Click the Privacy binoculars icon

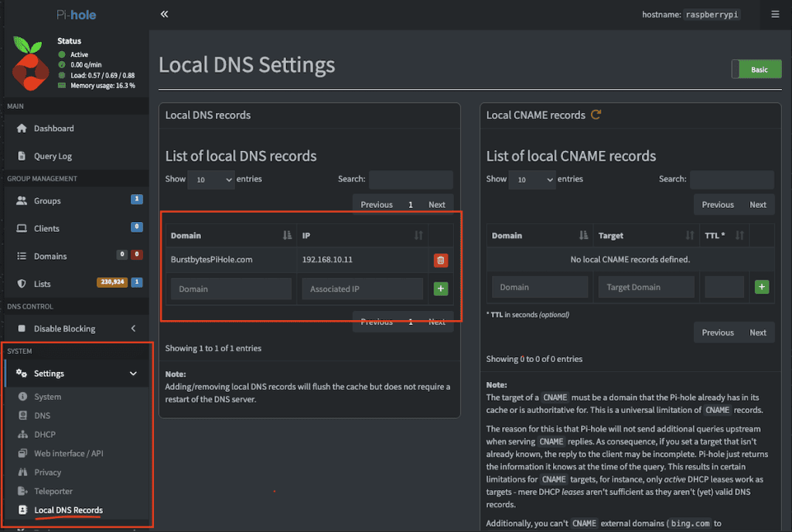(x=22, y=472)
